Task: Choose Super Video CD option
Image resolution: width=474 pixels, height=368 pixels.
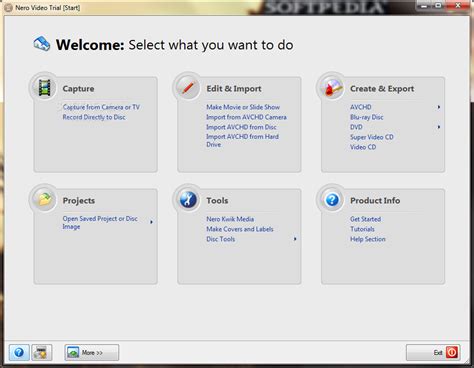Action: [x=372, y=137]
